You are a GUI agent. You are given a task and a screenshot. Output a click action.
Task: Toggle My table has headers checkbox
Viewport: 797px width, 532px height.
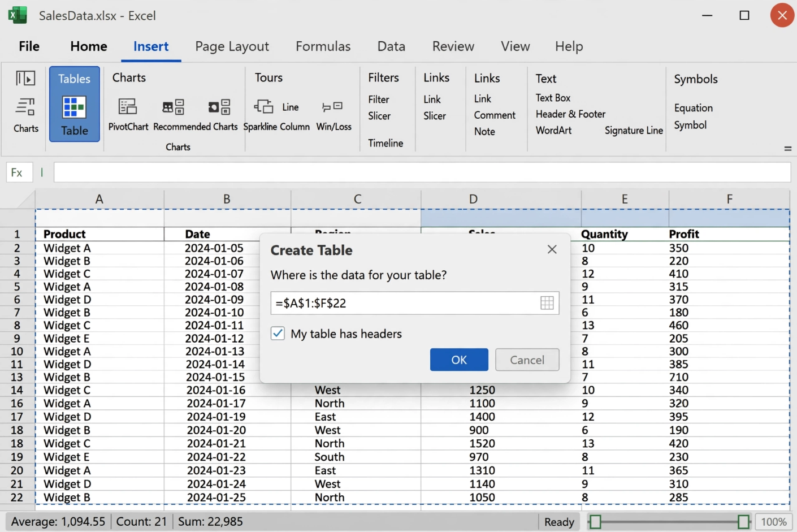[x=278, y=334]
